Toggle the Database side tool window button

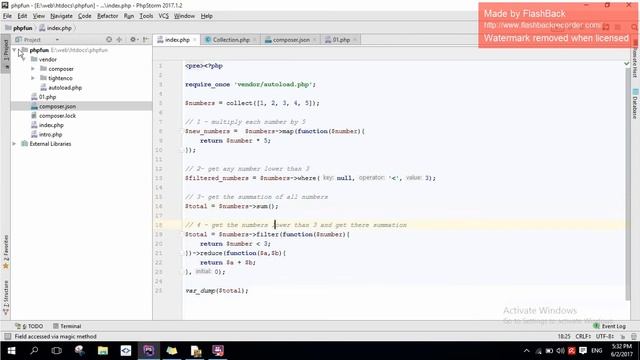(635, 104)
